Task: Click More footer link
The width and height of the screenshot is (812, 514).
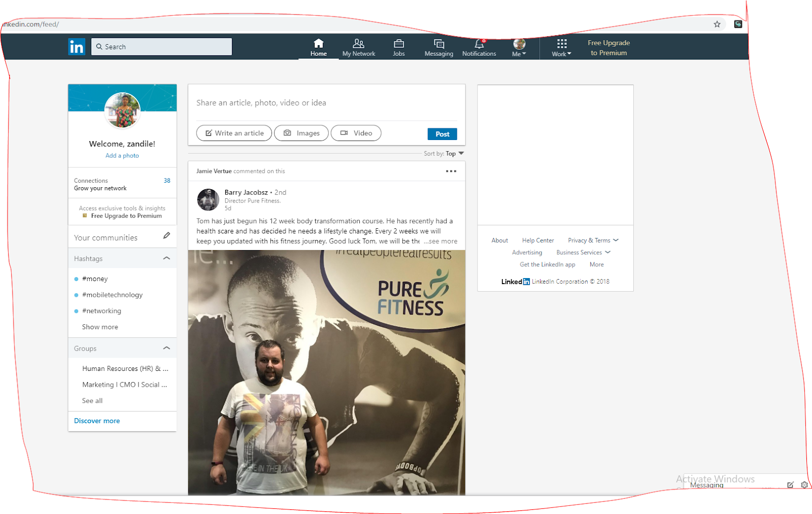Action: point(597,265)
